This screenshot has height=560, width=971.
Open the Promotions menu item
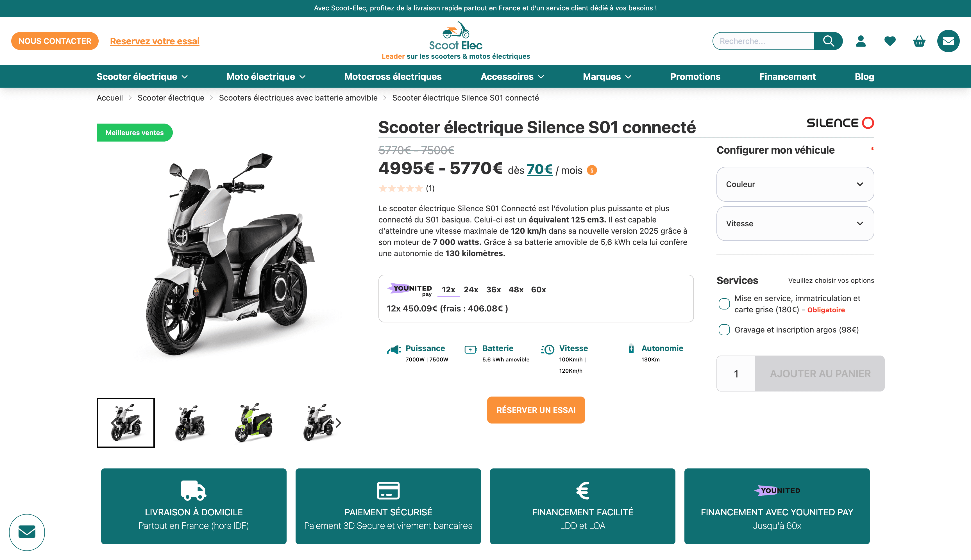tap(695, 77)
